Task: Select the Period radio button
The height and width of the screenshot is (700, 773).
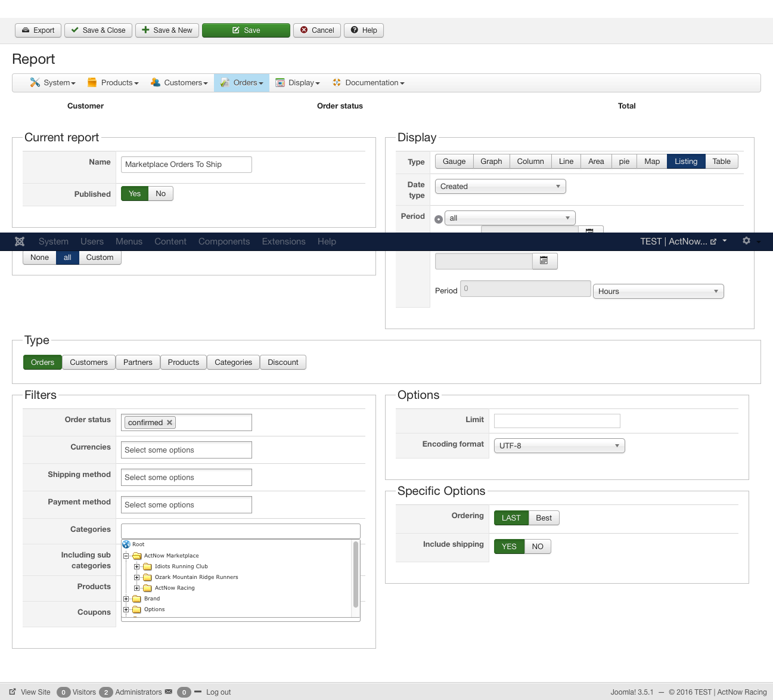Action: click(439, 219)
